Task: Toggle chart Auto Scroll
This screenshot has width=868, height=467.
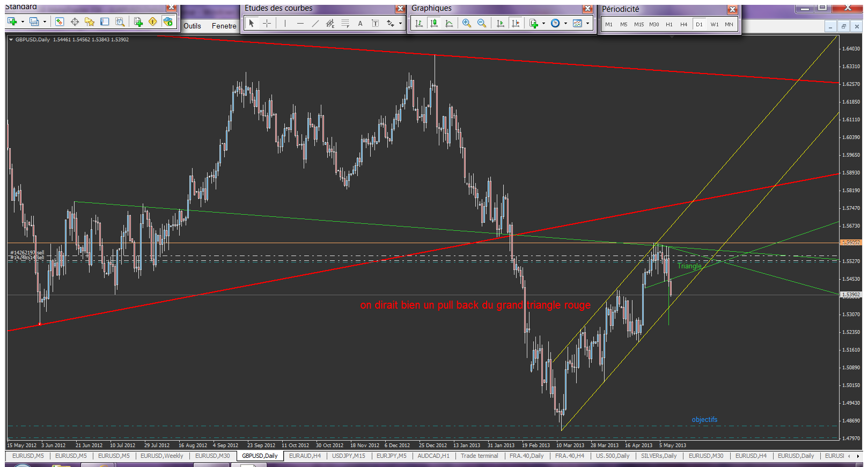Action: tap(500, 23)
